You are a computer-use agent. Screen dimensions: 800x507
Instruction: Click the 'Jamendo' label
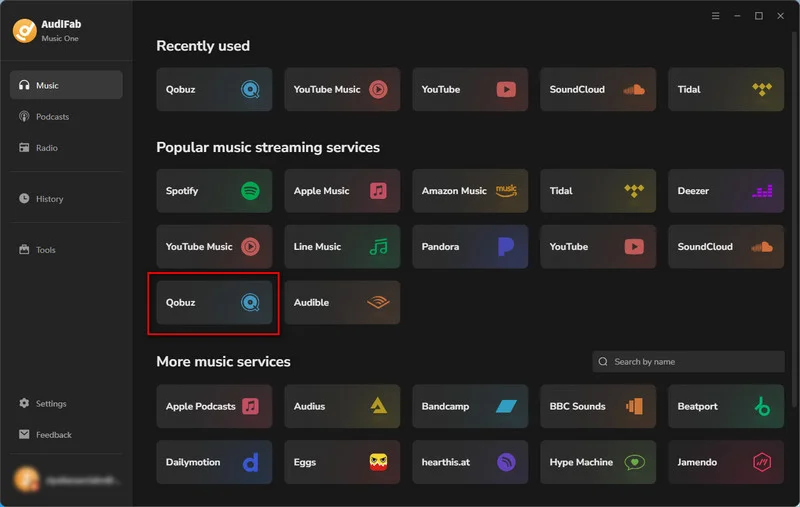(697, 462)
